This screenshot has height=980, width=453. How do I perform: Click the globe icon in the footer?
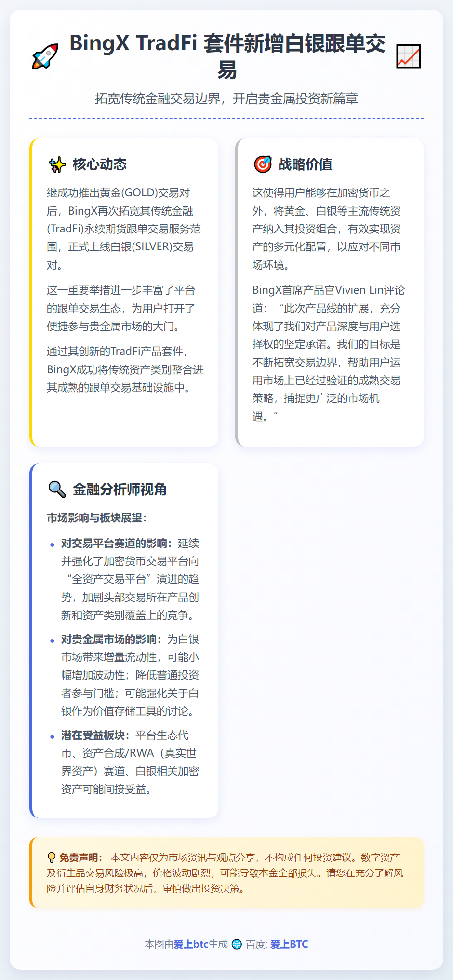tap(237, 944)
